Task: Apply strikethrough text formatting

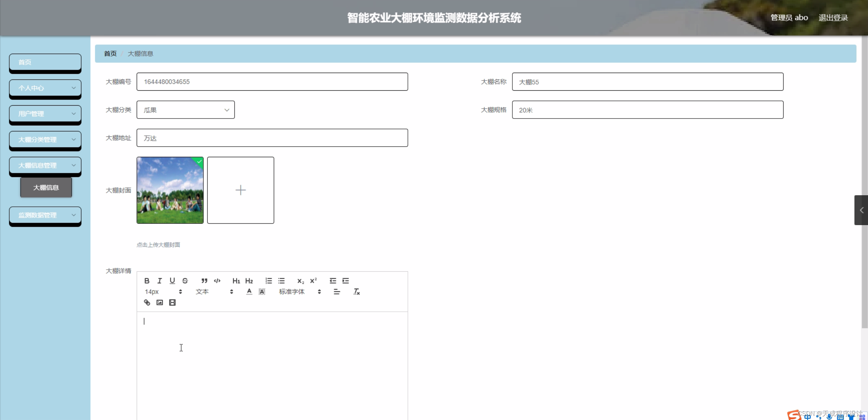Action: pos(185,281)
